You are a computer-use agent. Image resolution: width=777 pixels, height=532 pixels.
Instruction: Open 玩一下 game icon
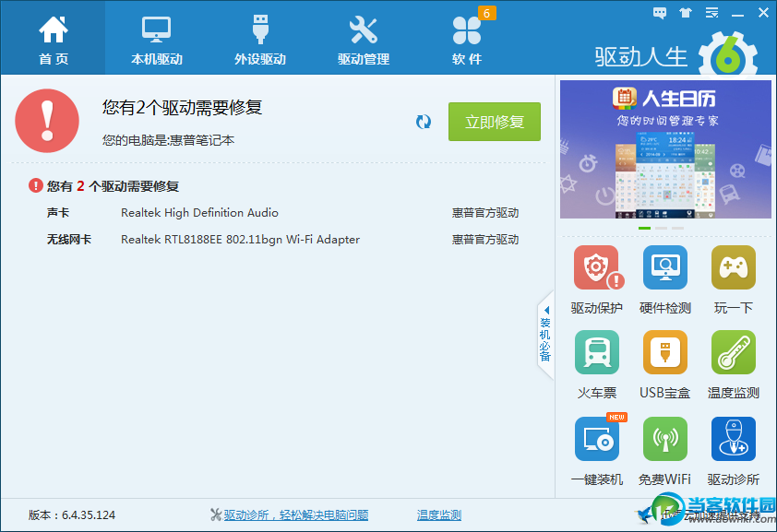coord(734,280)
